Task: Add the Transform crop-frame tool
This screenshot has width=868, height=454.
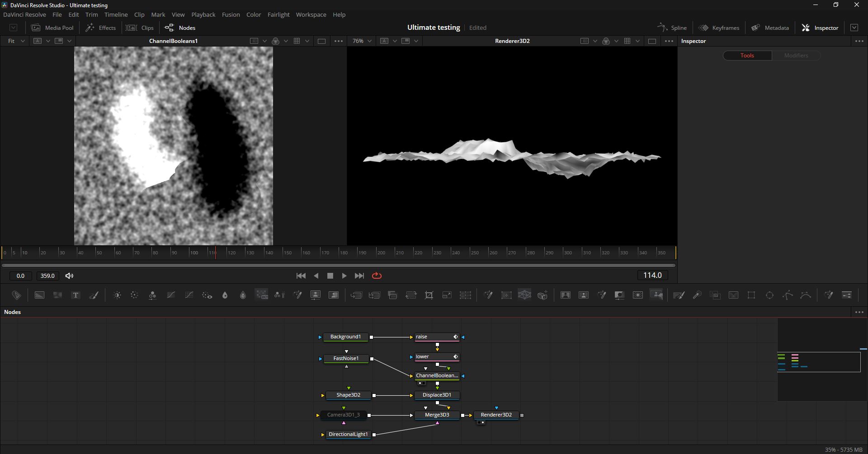Action: pos(429,295)
